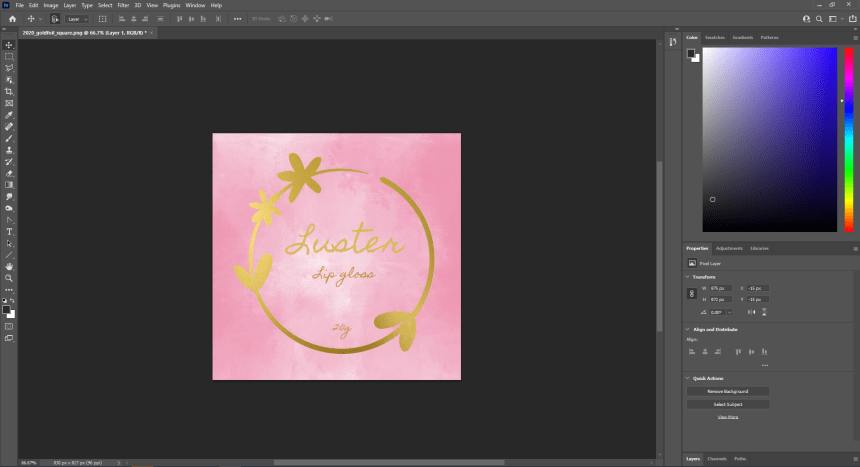Click the rainbow hue slider strip
Screen dimensions: 860x467
(847, 140)
